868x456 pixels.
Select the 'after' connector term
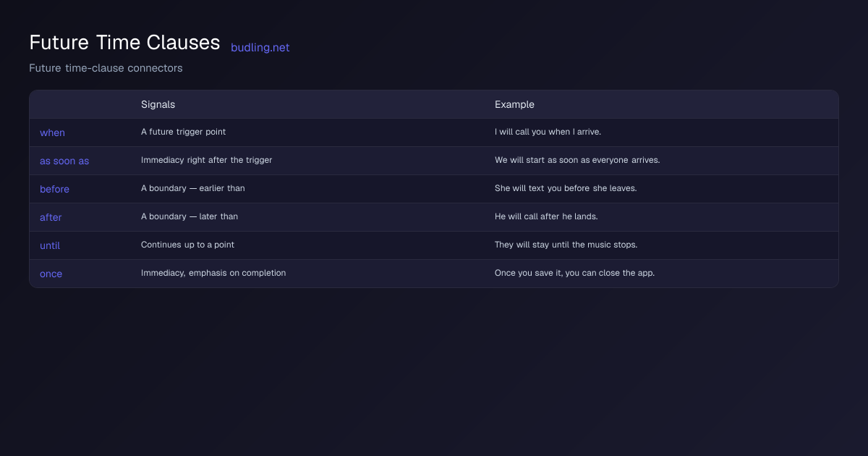51,217
